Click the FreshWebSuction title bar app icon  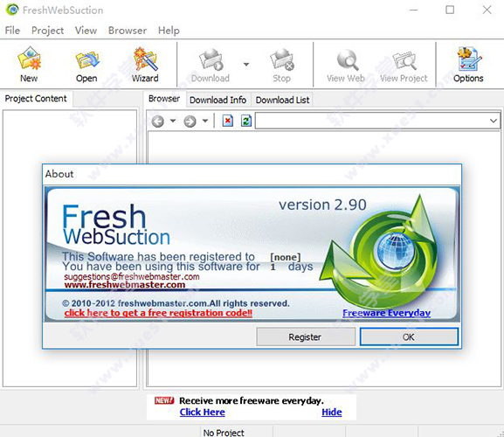click(x=12, y=10)
